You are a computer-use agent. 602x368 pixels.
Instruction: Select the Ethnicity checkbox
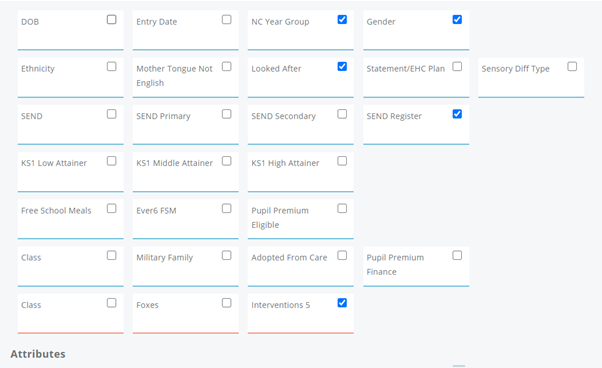[x=111, y=66]
